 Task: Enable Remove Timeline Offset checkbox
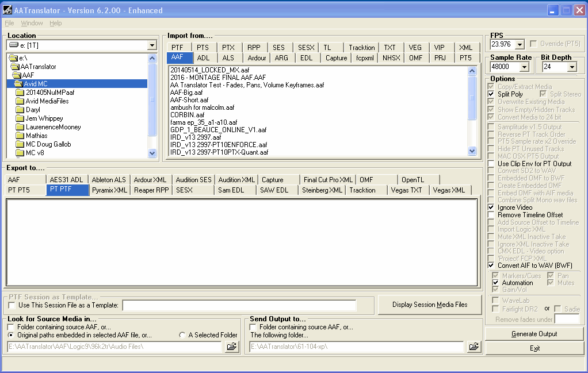491,214
